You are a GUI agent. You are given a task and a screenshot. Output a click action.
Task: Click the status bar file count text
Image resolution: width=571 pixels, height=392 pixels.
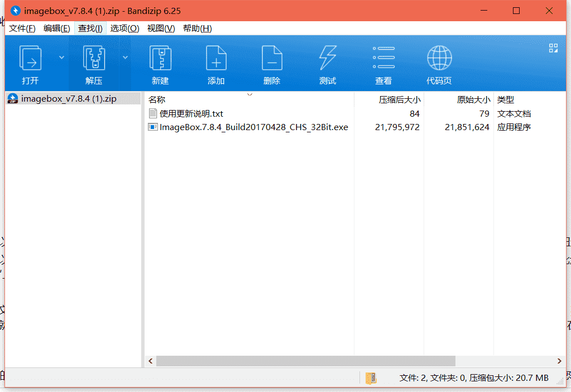tap(474, 378)
